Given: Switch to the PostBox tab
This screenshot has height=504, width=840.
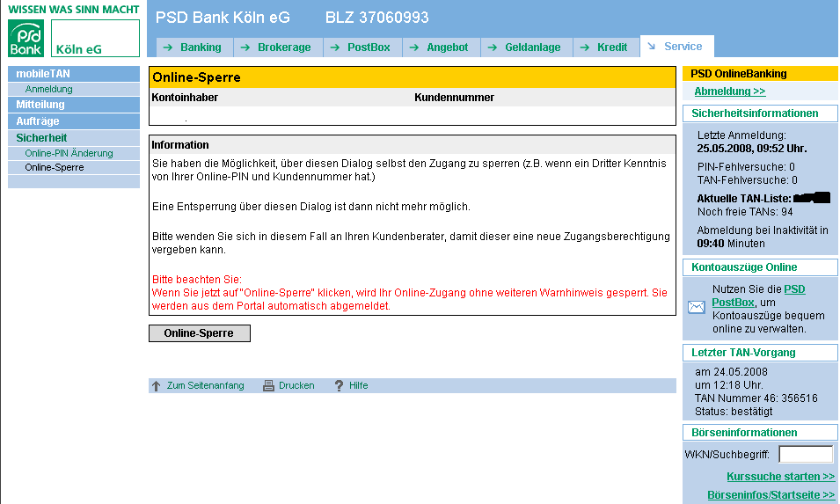Looking at the screenshot, I should (x=362, y=47).
